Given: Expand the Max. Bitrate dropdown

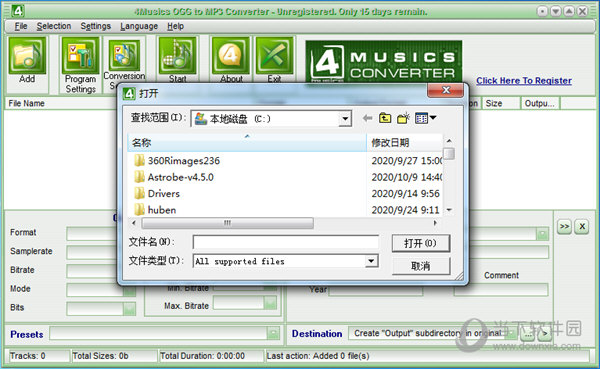Looking at the screenshot, I should click(x=270, y=304).
